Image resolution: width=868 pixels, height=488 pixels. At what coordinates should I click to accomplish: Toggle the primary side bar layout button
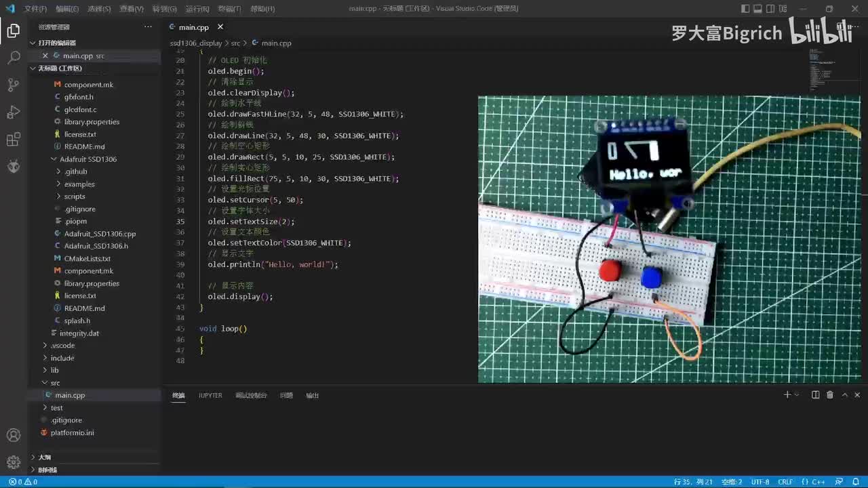(746, 9)
